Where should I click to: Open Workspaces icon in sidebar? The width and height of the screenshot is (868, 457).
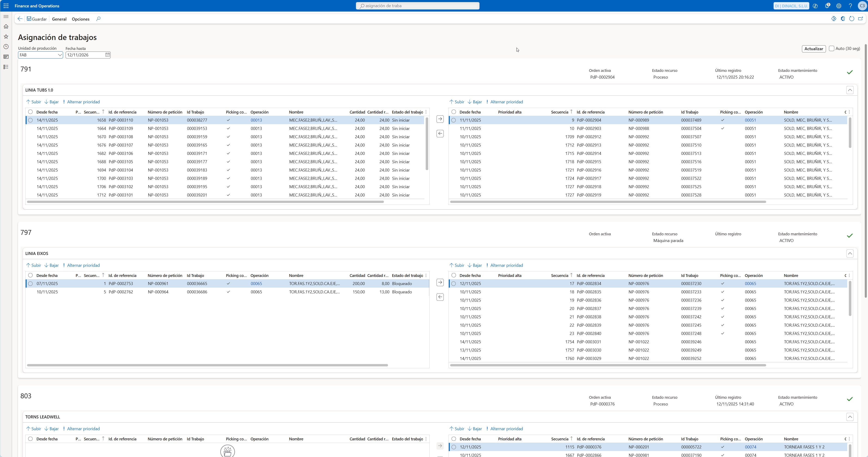6,57
